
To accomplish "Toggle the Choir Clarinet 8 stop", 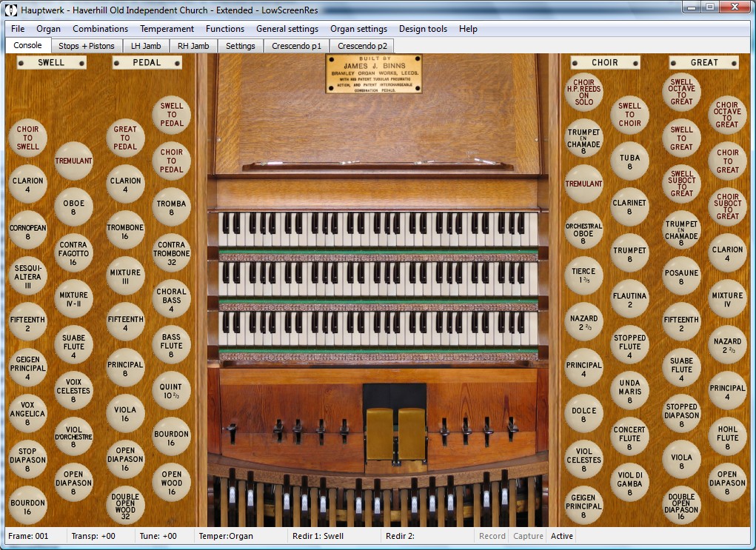I will (629, 207).
